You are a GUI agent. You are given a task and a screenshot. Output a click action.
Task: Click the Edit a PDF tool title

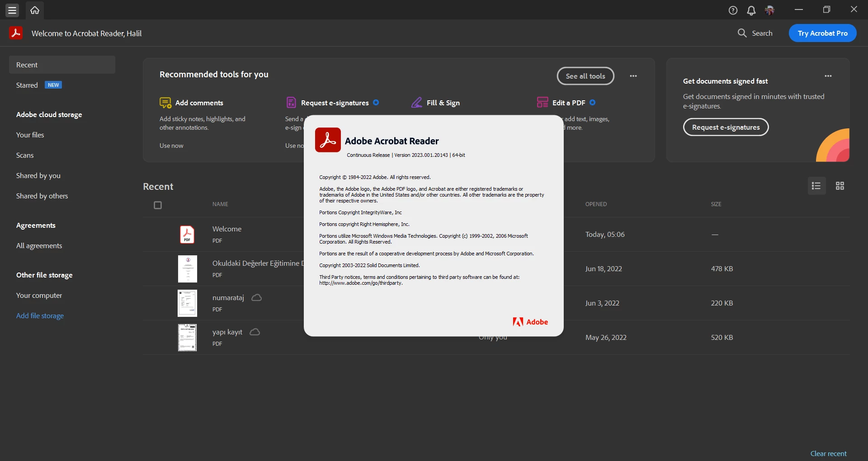pyautogui.click(x=569, y=103)
